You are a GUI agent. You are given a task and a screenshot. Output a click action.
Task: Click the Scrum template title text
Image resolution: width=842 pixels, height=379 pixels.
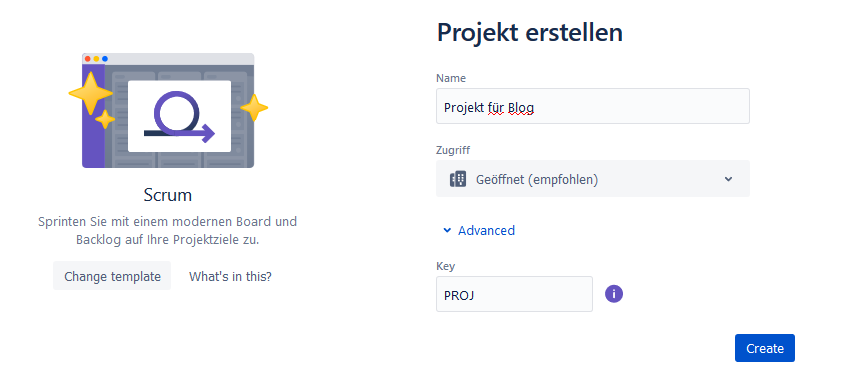pos(168,195)
